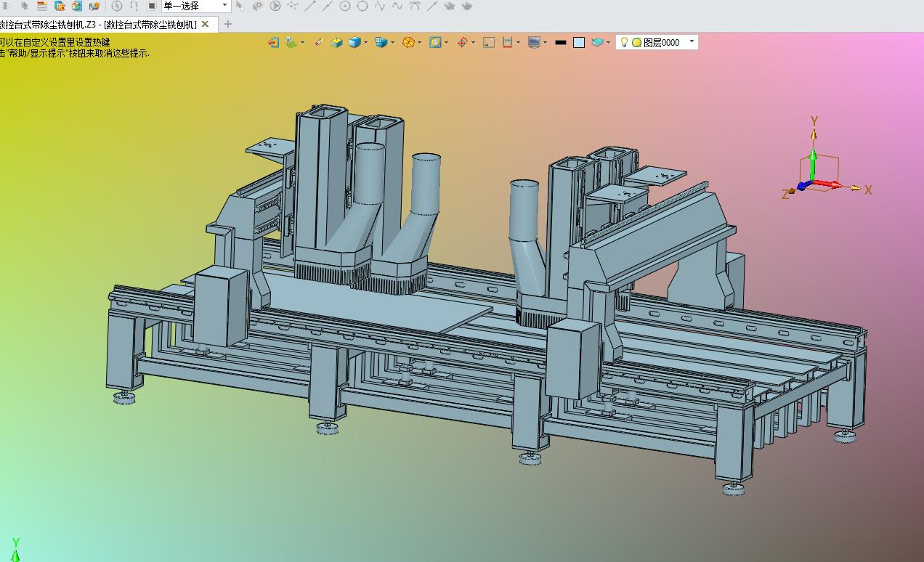Toggle the square stop button in top toolbar
Viewport: 924px width, 562px height.
152,6
